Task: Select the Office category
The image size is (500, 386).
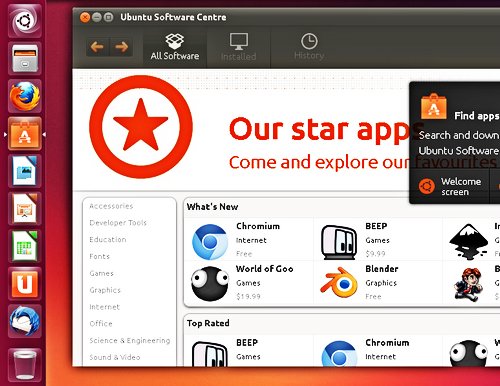Action: [x=101, y=323]
